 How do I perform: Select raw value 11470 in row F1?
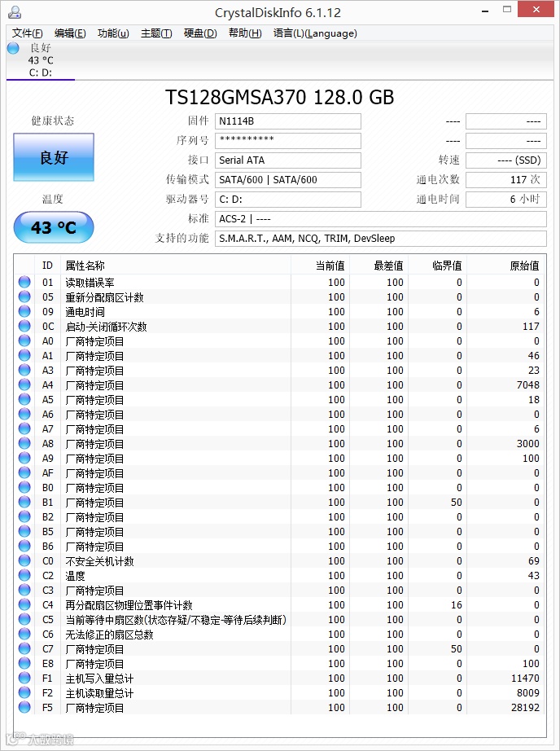[x=525, y=679]
